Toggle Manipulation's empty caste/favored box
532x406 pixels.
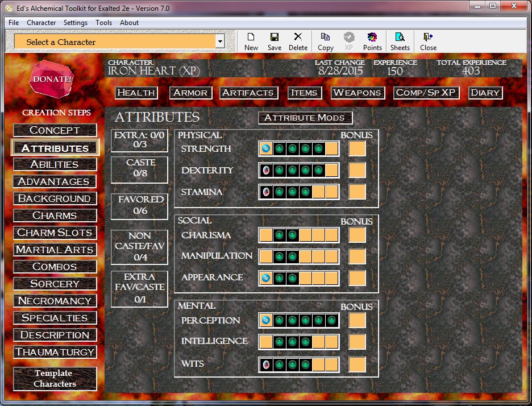pyautogui.click(x=266, y=256)
